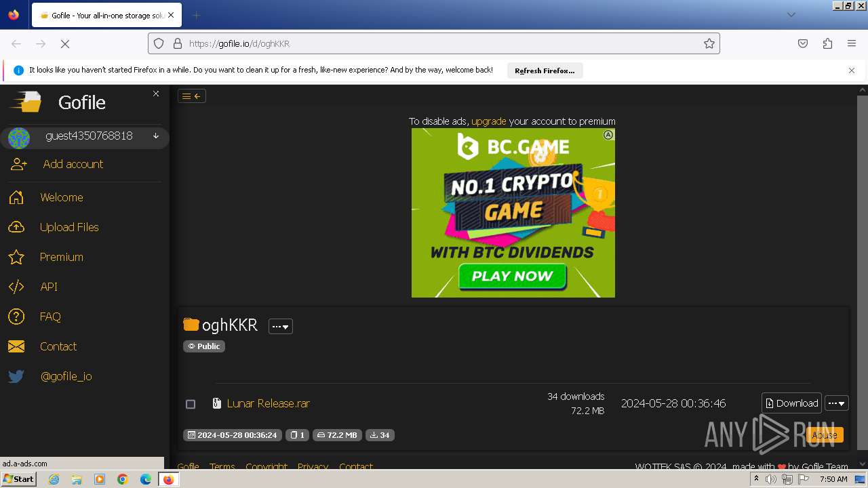The image size is (868, 488).
Task: Open the Lunar Release.rar file link
Action: click(269, 403)
